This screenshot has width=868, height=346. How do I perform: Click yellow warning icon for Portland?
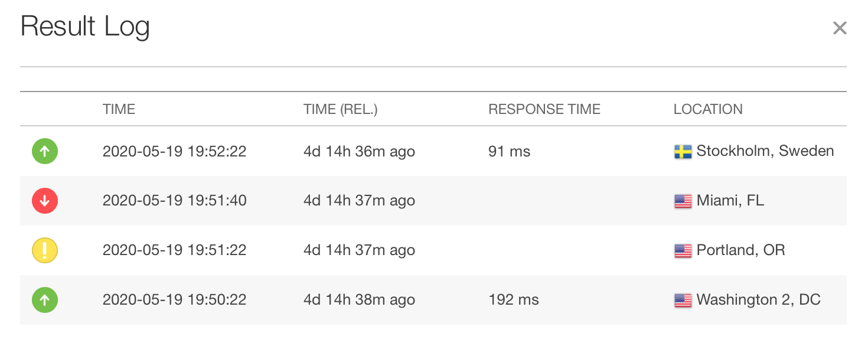[x=45, y=250]
